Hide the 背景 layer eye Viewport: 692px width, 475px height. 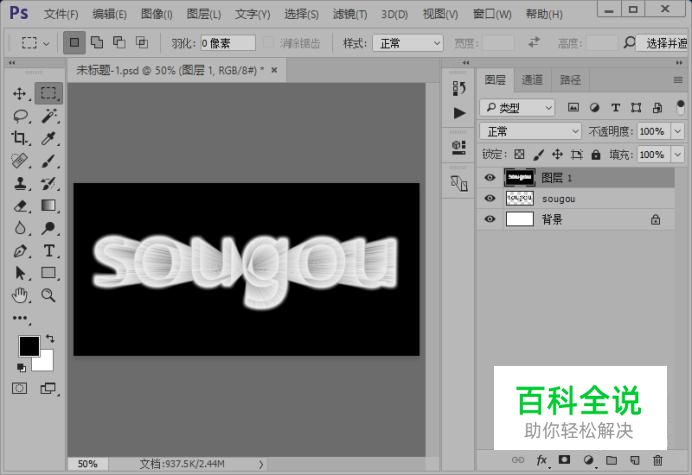tap(489, 219)
